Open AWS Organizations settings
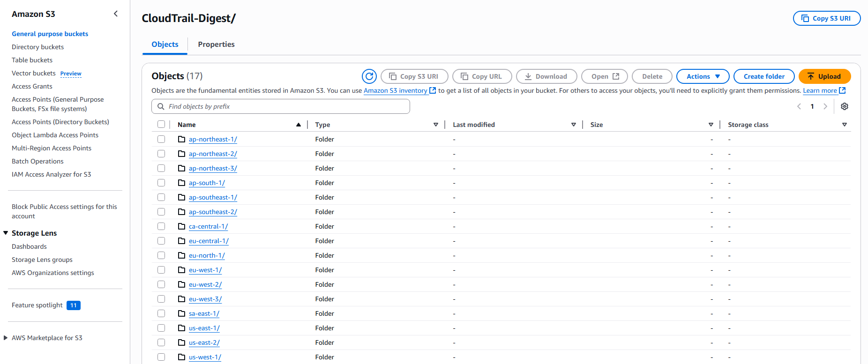868x364 pixels. pyautogui.click(x=53, y=273)
